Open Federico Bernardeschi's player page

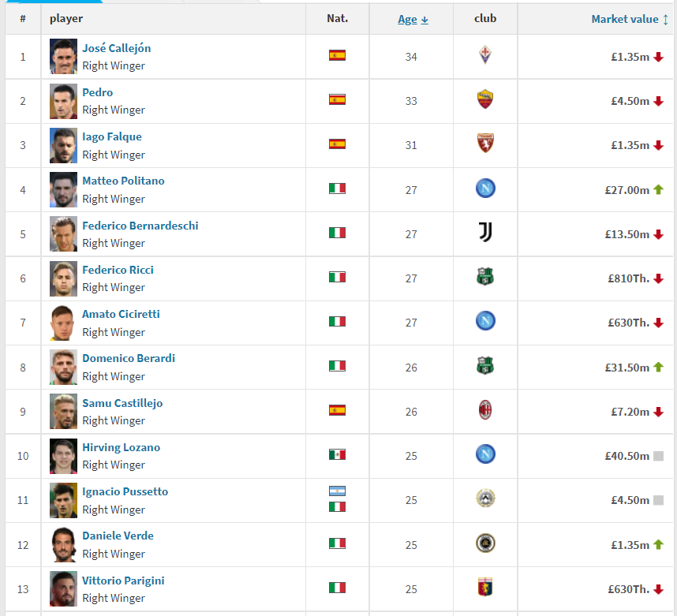(x=140, y=226)
